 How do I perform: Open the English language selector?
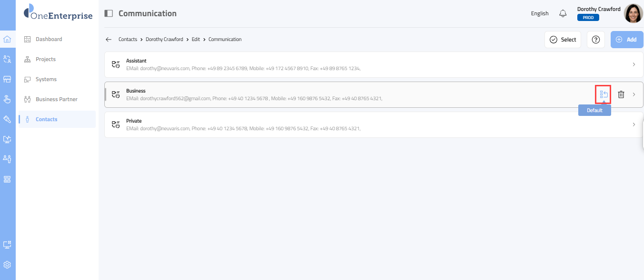tap(540, 13)
